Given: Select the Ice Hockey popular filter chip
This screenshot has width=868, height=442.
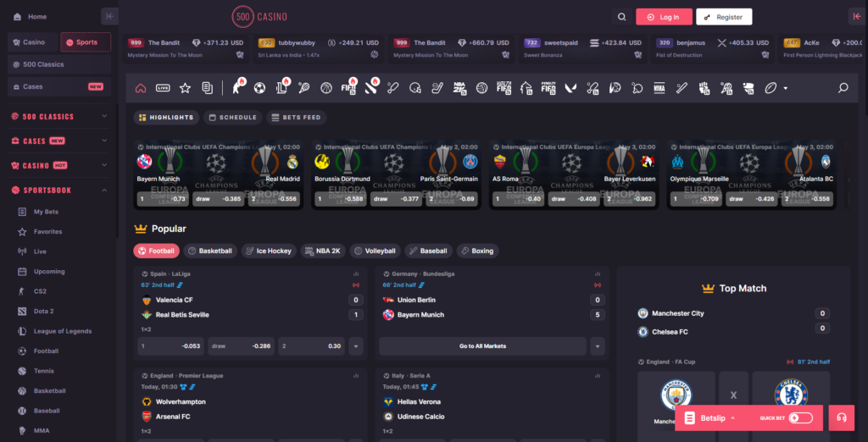Looking at the screenshot, I should (x=269, y=251).
